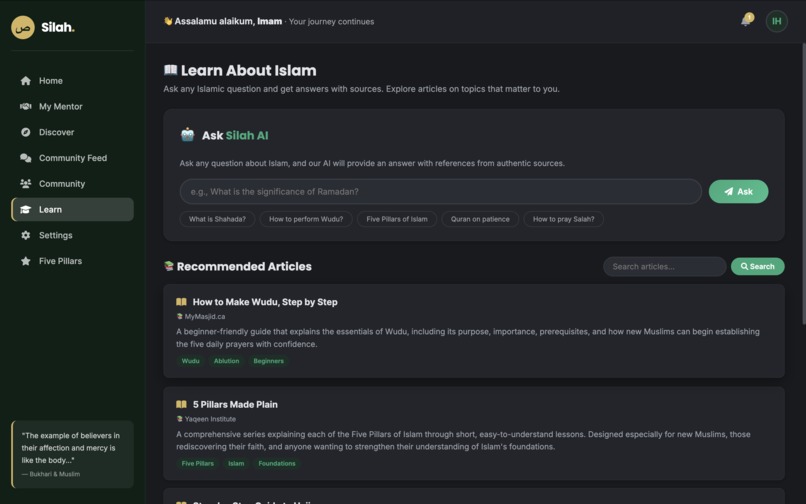Click the books icon beside Recommended Articles
This screenshot has height=504, width=806.
pos(169,266)
